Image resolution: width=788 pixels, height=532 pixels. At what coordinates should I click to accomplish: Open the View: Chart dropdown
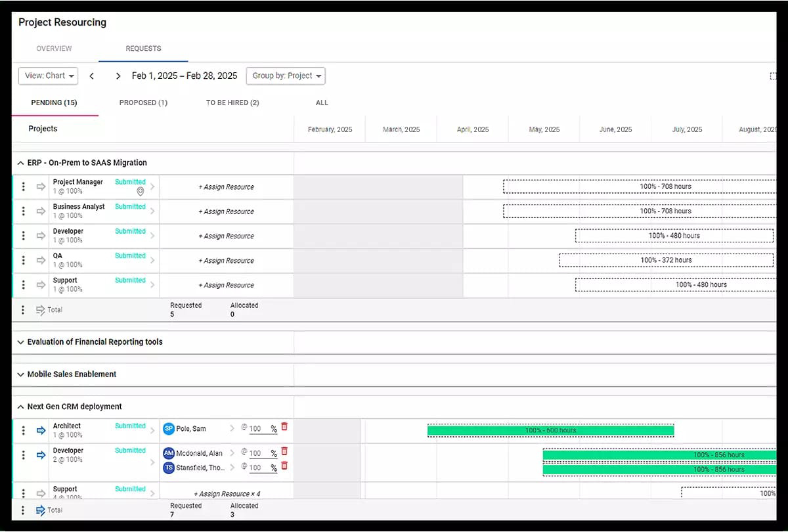point(47,76)
